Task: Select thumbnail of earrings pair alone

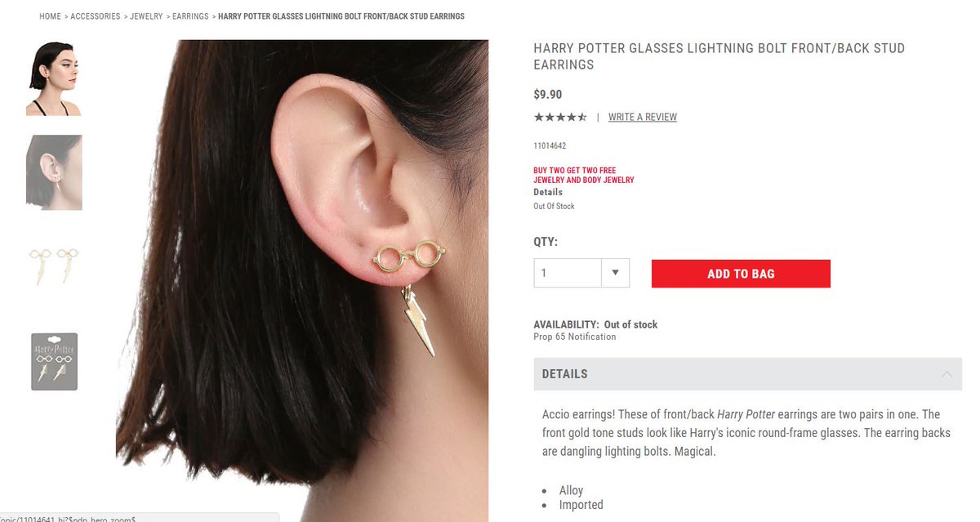Action: click(54, 266)
